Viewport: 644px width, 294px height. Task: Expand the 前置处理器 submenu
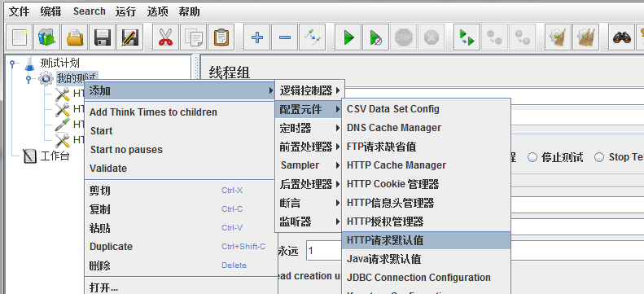(x=309, y=147)
